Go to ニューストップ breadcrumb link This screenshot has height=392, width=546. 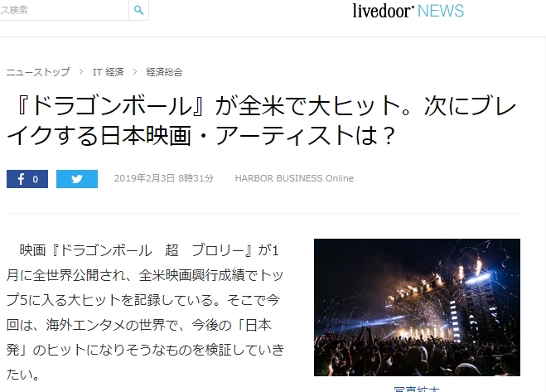[x=38, y=72]
